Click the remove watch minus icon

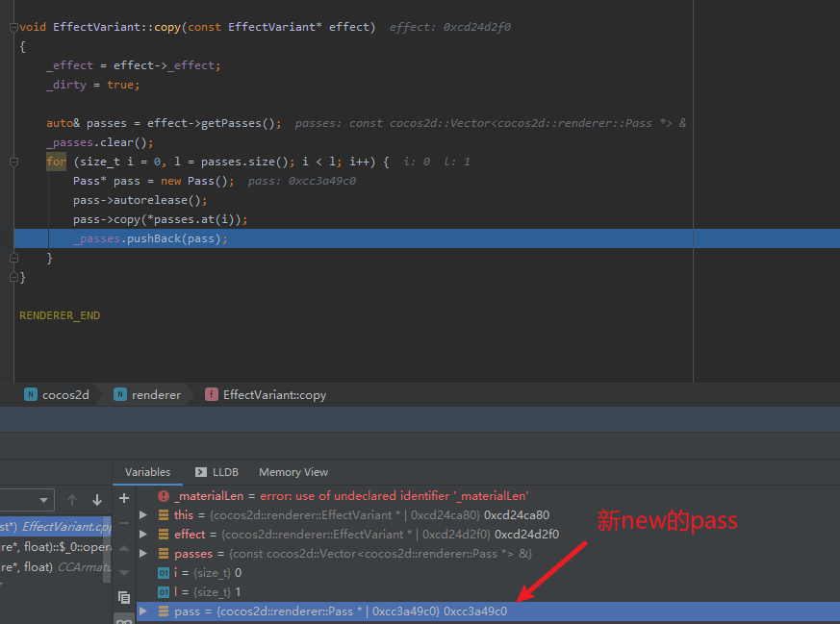point(124,523)
